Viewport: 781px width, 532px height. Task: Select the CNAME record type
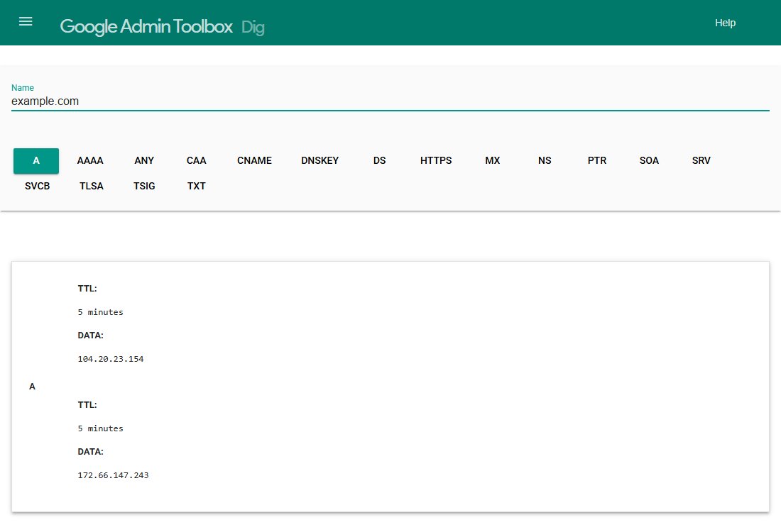pyautogui.click(x=254, y=161)
